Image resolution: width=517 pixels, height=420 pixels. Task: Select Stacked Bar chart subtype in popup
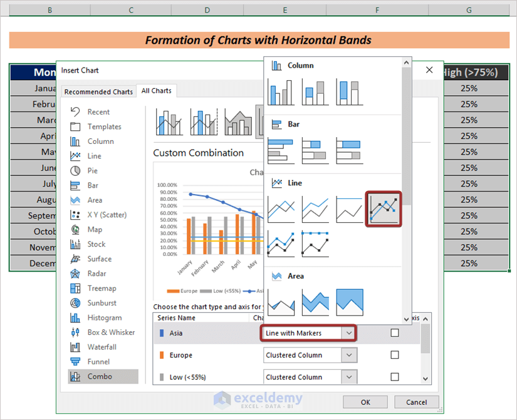(x=315, y=151)
